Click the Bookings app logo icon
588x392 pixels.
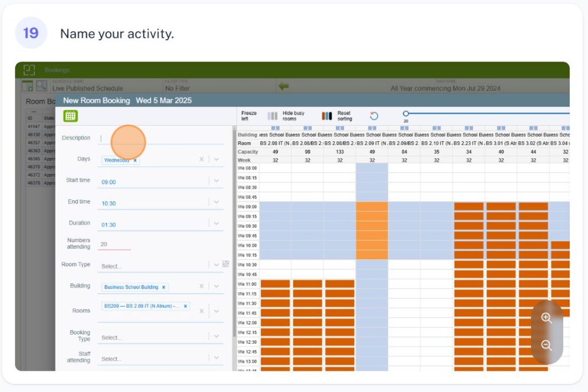(29, 70)
